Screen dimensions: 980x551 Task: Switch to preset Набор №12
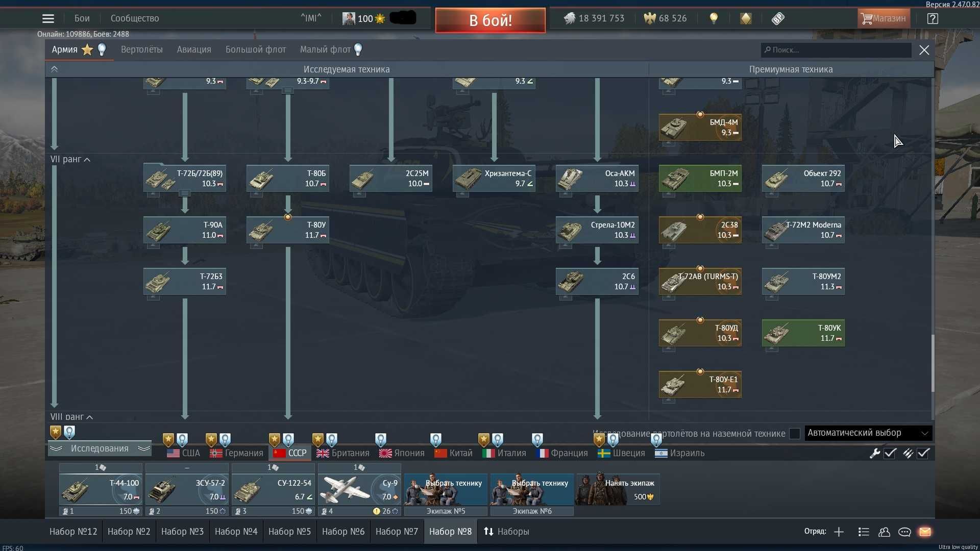pyautogui.click(x=73, y=532)
